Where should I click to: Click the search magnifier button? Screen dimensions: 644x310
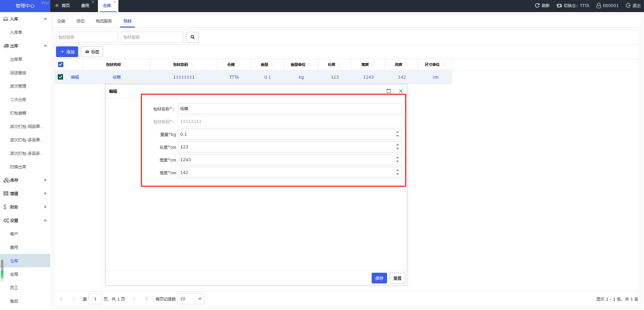point(193,37)
